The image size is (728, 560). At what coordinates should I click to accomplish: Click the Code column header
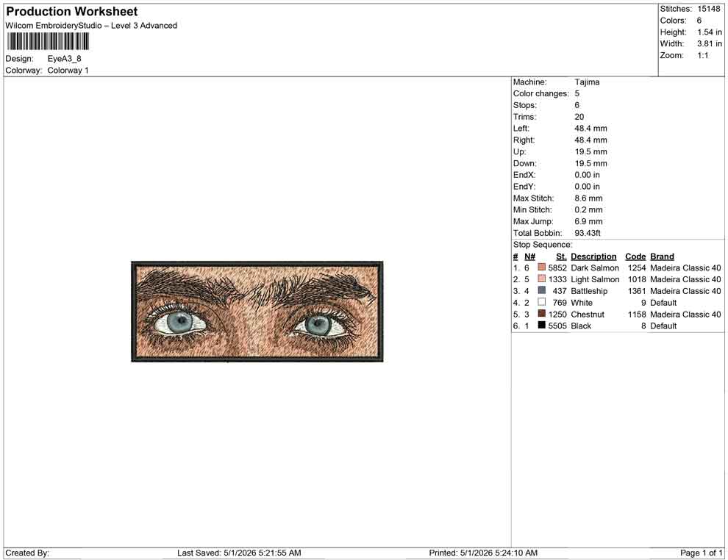635,256
